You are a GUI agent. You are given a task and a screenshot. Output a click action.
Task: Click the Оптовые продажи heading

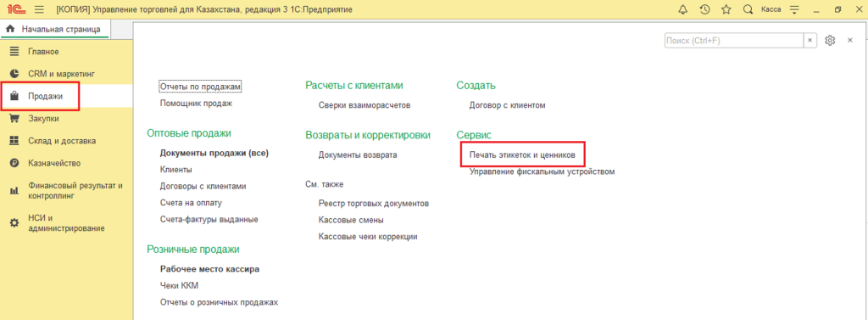(x=189, y=133)
